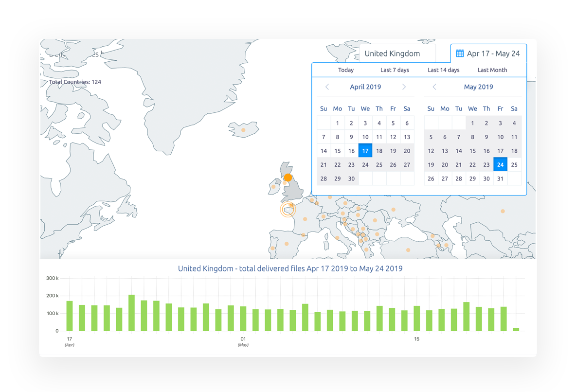The width and height of the screenshot is (576, 392).
Task: Click the April 2019 month title
Action: pyautogui.click(x=365, y=87)
